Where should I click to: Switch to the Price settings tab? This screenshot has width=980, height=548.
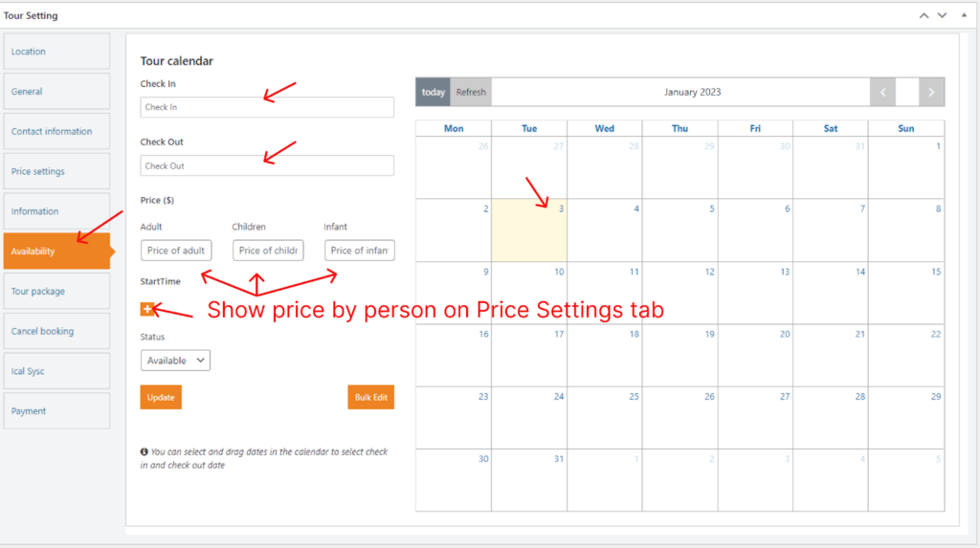pyautogui.click(x=56, y=172)
